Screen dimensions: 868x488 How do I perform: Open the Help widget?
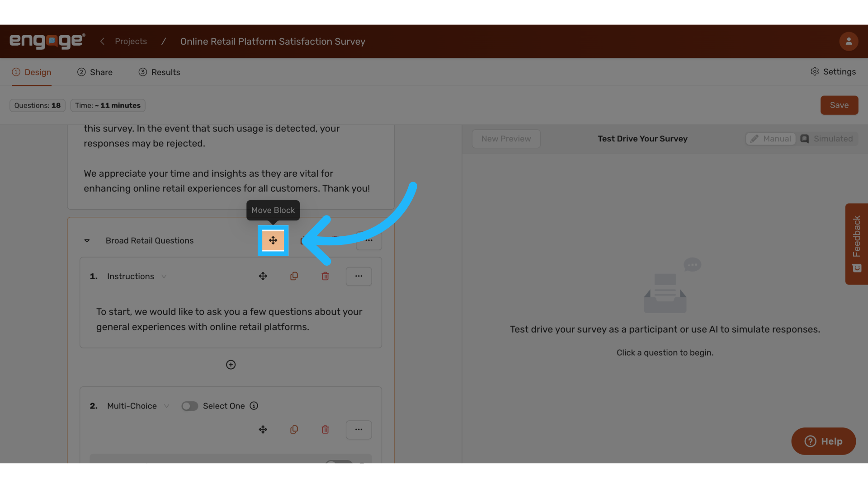pos(823,441)
